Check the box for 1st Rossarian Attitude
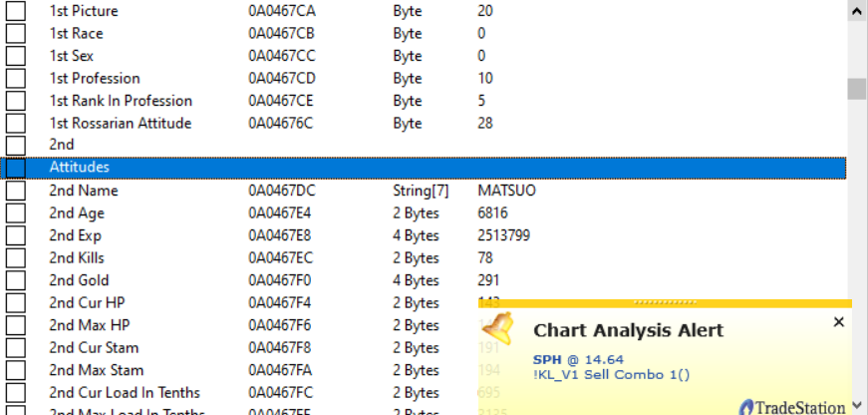The image size is (868, 415). pyautogui.click(x=16, y=124)
